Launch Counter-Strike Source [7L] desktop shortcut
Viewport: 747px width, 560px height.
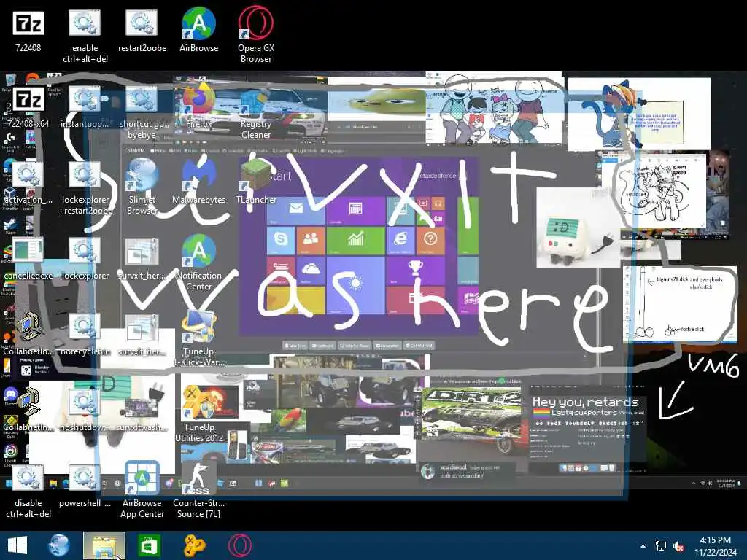pos(198,491)
